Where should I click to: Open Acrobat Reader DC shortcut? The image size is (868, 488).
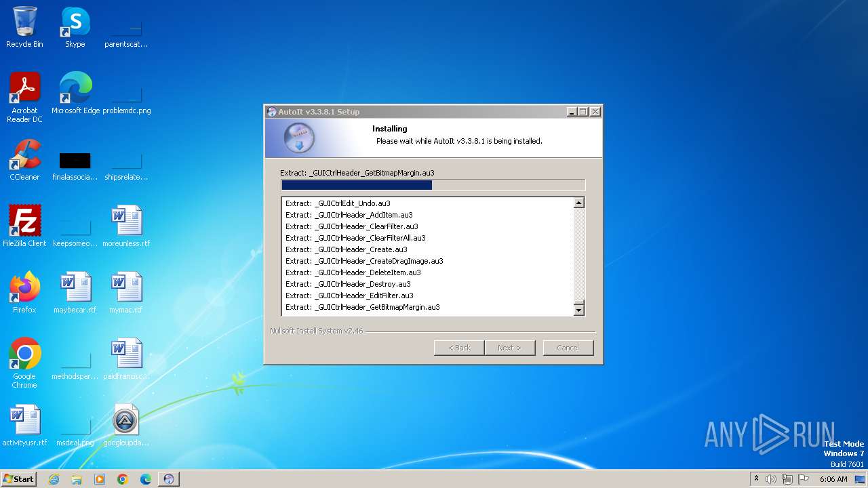point(24,97)
